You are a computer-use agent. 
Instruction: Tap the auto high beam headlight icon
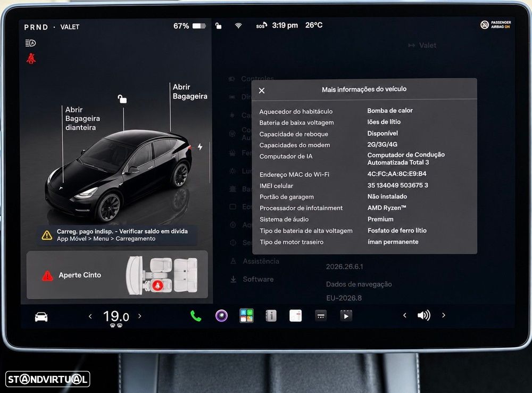point(30,43)
